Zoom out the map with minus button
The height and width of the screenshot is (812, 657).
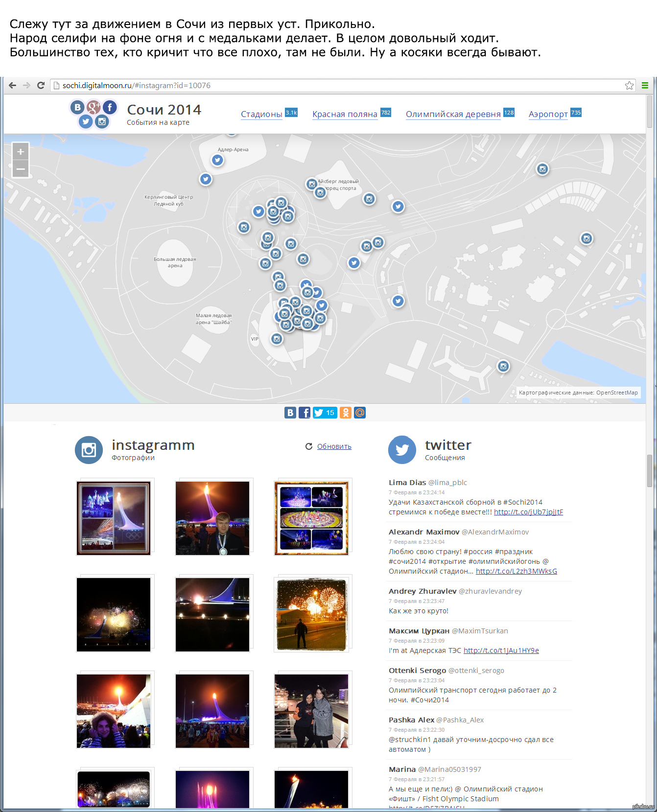(x=21, y=169)
